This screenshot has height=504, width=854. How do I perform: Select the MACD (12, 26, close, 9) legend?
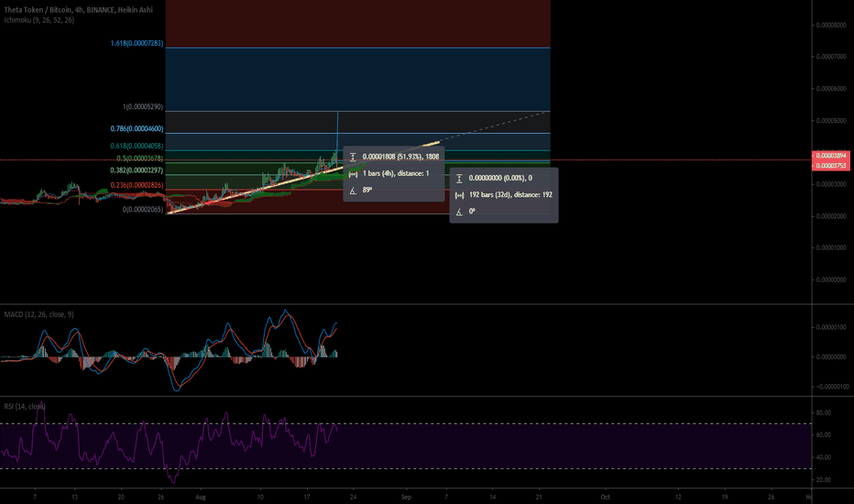[38, 314]
